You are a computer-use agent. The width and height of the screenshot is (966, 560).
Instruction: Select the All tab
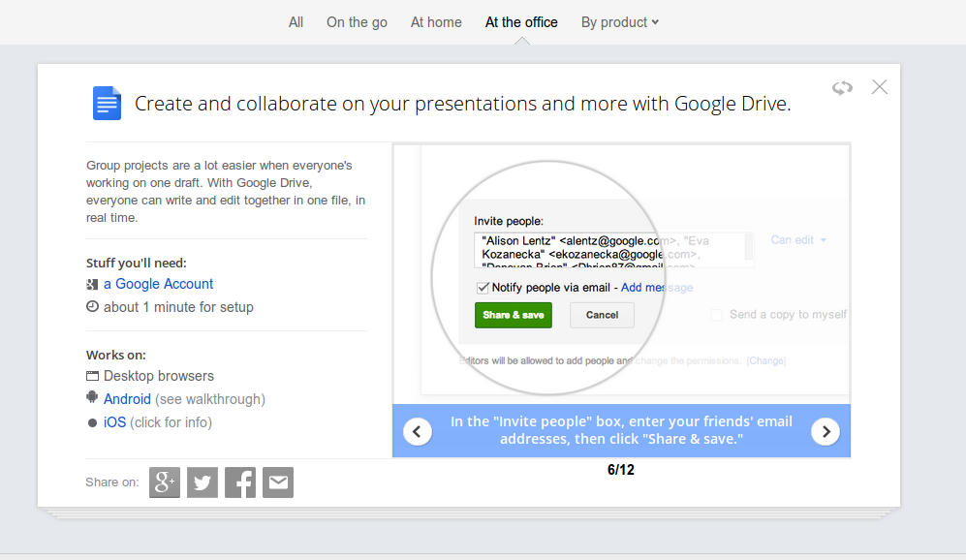(296, 22)
